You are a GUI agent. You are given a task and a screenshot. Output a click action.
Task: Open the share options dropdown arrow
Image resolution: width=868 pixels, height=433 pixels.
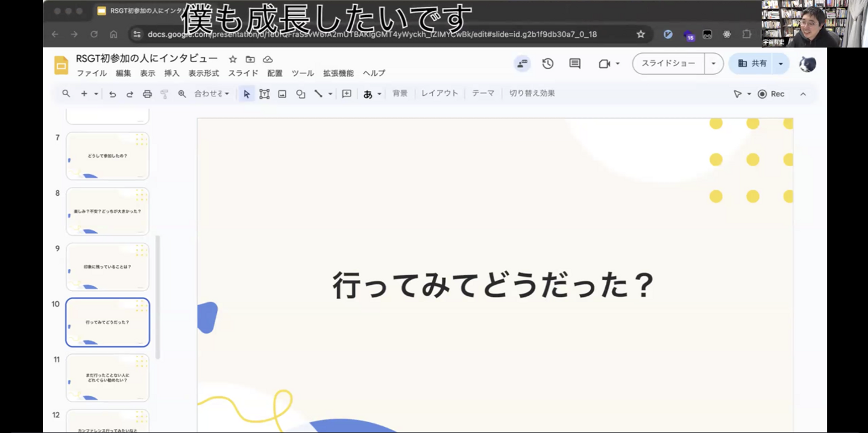(781, 63)
